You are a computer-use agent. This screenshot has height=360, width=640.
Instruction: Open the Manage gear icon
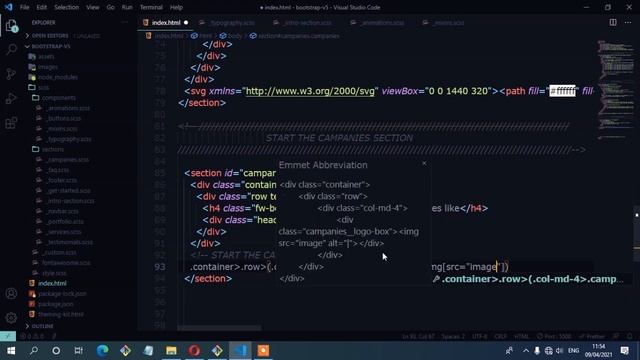coord(11,317)
